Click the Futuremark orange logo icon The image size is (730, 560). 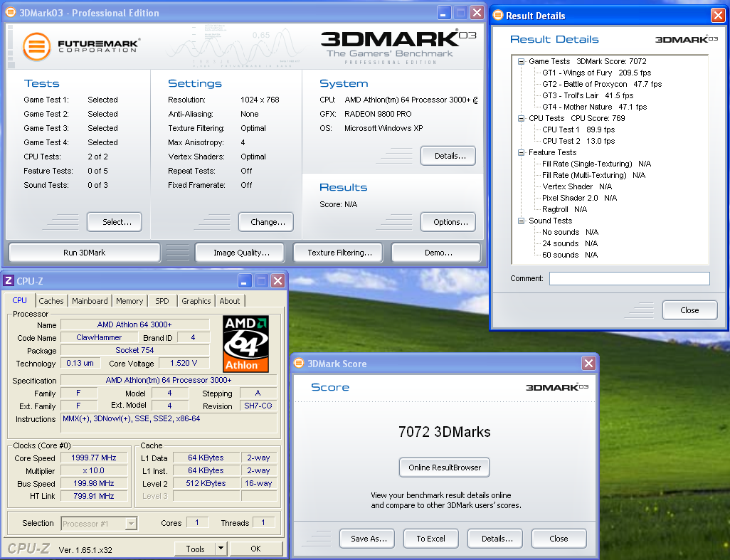(37, 46)
